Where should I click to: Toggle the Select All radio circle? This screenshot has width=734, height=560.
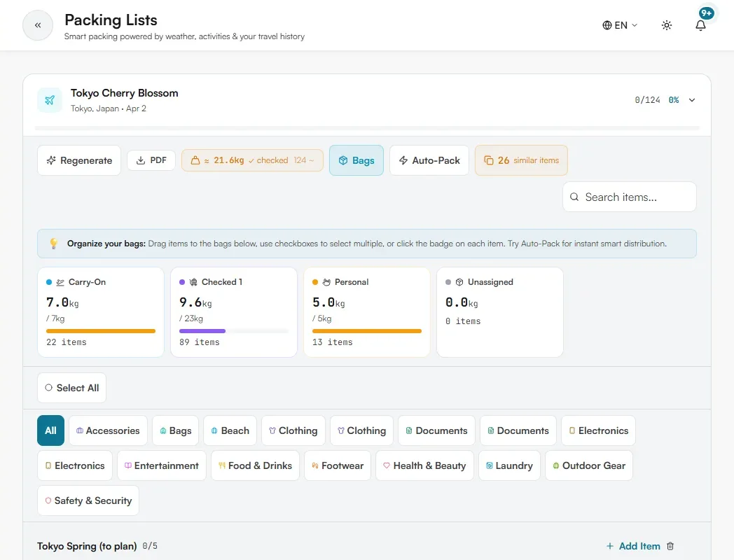[49, 388]
